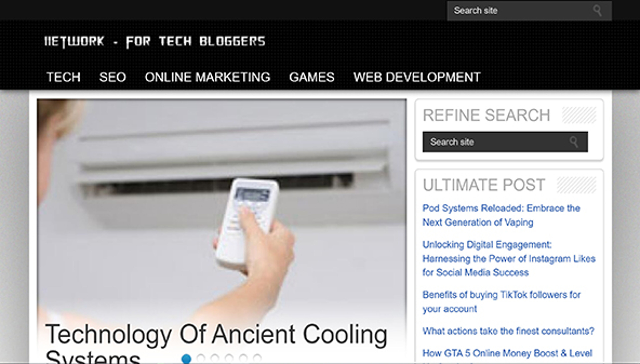Screen dimensions: 640x364
Task: Click the magnifier icon in top search bar
Action: tap(597, 11)
